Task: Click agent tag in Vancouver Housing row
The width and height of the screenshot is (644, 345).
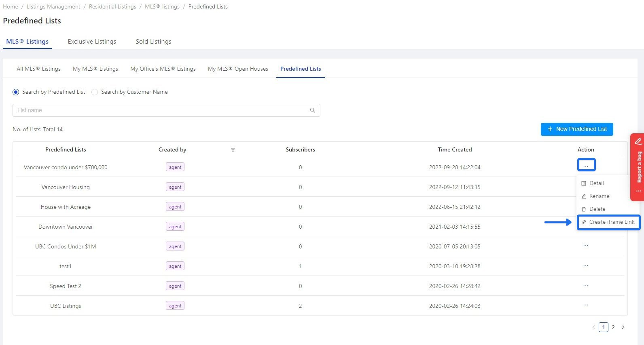Action: pyautogui.click(x=175, y=187)
